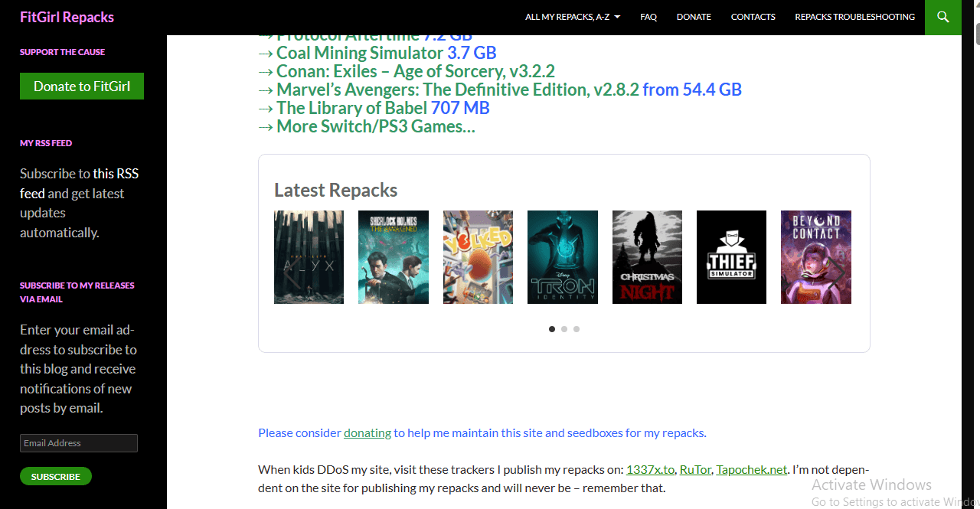Open the Sherlock Holmes The Awakened cover

coord(393,257)
